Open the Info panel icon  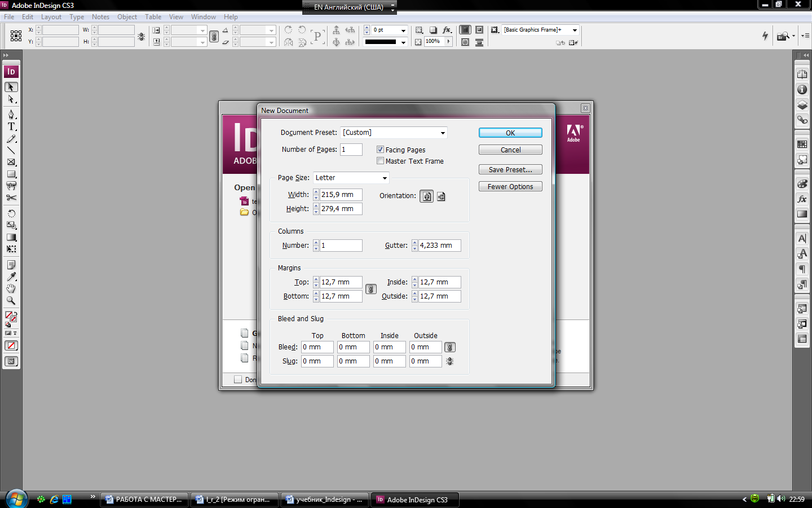click(x=802, y=89)
